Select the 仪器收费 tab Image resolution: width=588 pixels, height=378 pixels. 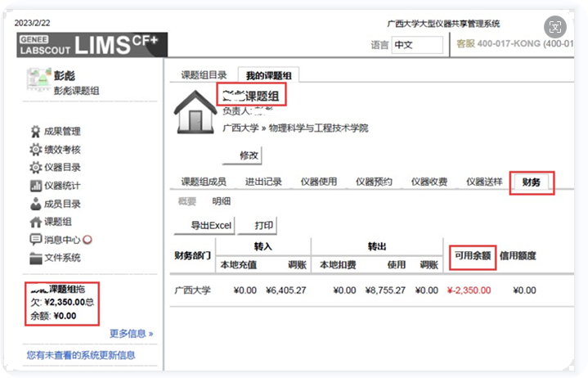pyautogui.click(x=429, y=182)
